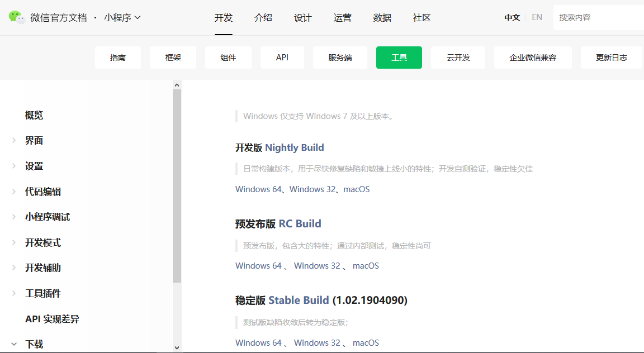Download Windows 64 Nightly Build
Viewport: 644px width, 353px height.
pos(258,189)
